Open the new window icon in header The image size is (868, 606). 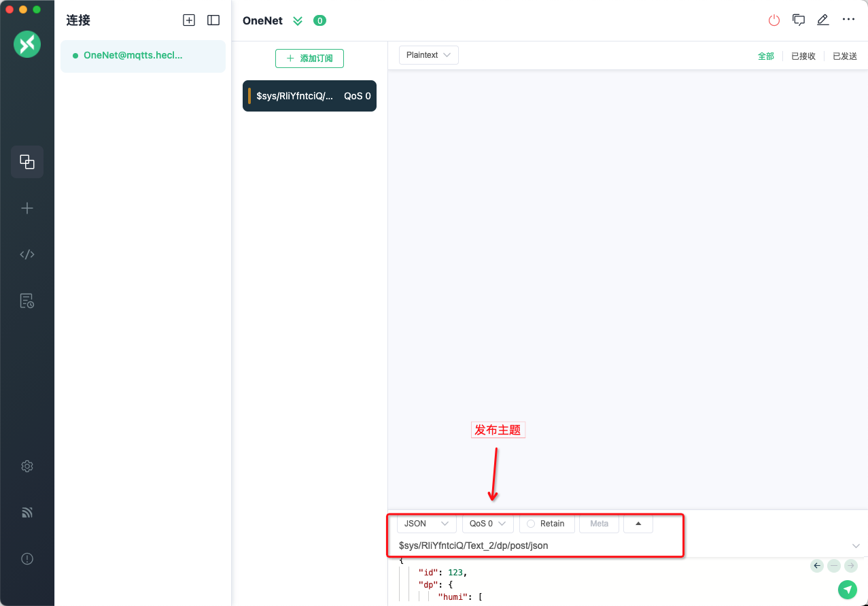tap(799, 20)
